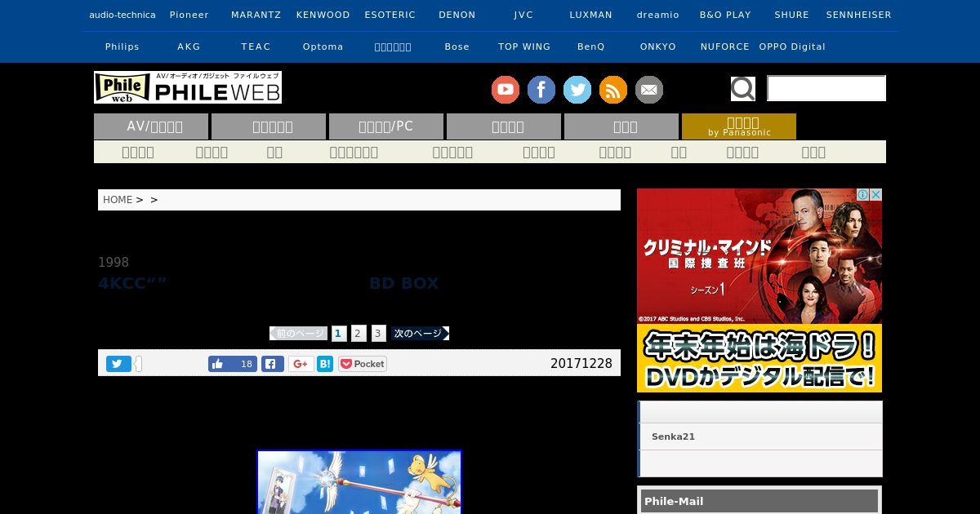Open the audio-technica brand link
This screenshot has height=514, width=980.
point(122,15)
